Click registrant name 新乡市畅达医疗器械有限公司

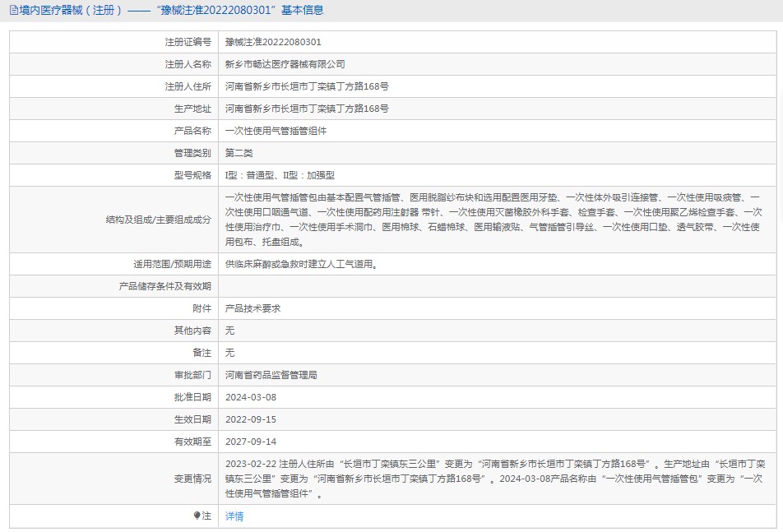285,63
